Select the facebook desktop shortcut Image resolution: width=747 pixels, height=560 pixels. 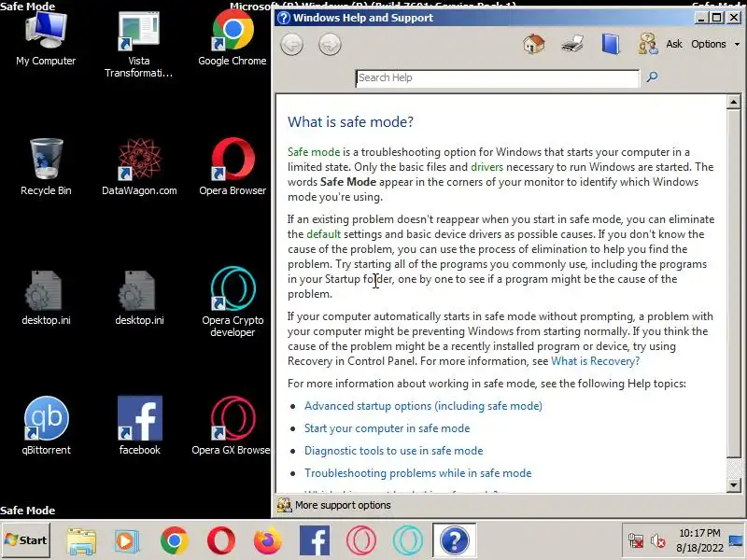[139, 427]
